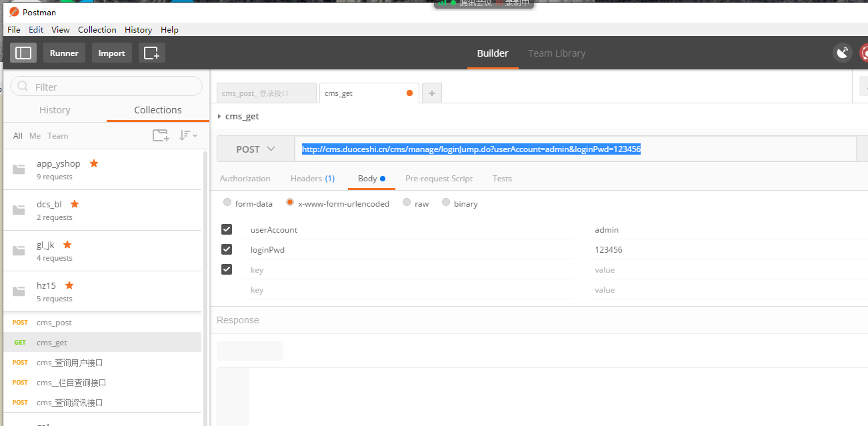This screenshot has height=426, width=868.
Task: Open the cms_post request in sidebar
Action: [x=103, y=322]
